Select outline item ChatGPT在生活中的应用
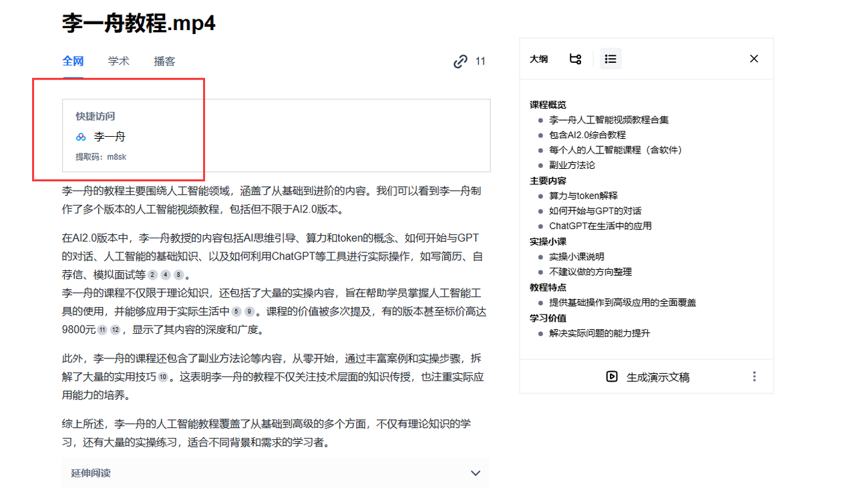The image size is (855, 504). click(601, 226)
